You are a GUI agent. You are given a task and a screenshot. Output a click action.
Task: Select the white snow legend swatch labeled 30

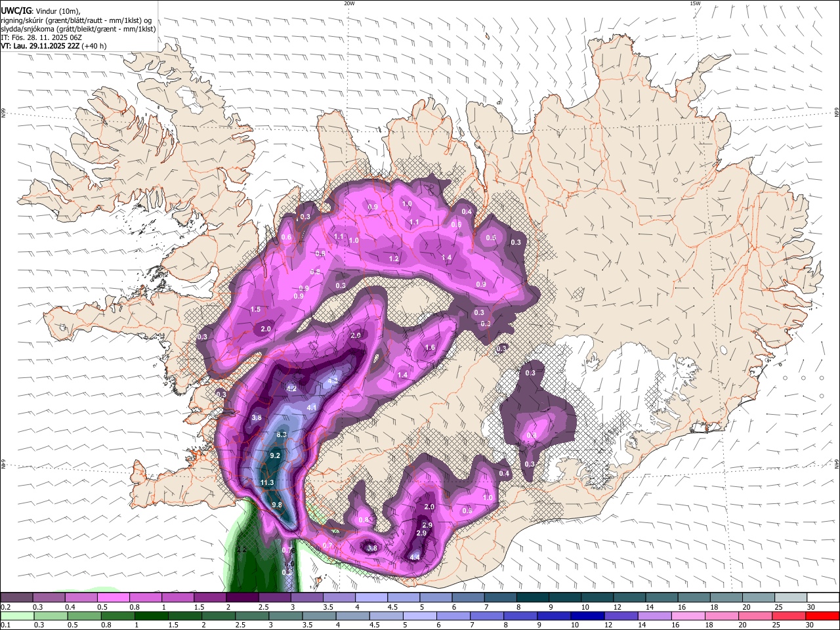coord(824,597)
